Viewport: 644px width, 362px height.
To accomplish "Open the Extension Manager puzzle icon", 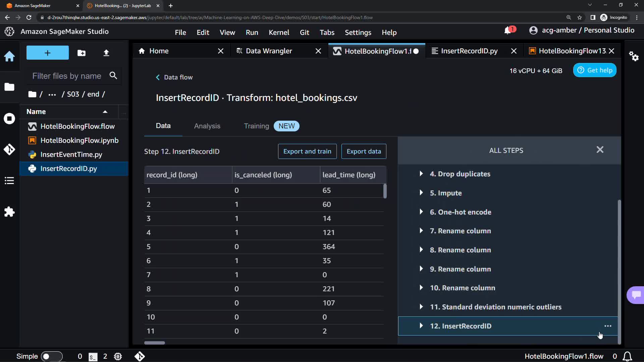I will (x=9, y=212).
